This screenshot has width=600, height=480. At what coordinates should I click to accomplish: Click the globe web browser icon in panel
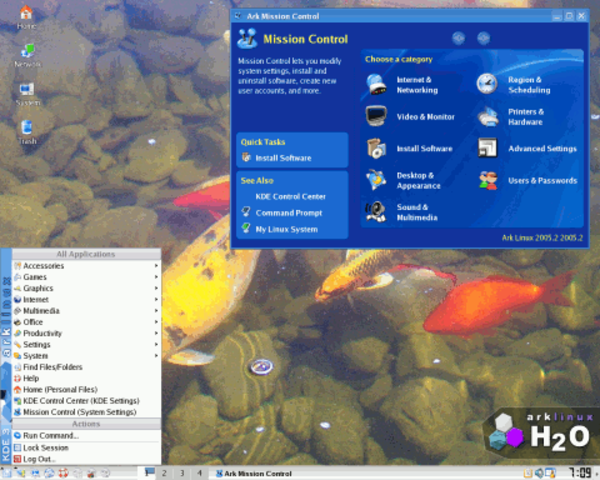(x=49, y=473)
